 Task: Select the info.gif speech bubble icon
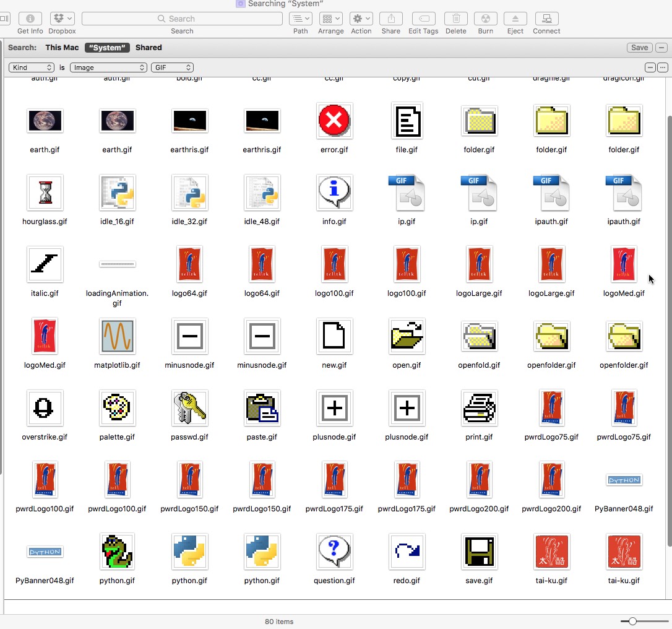pos(334,193)
